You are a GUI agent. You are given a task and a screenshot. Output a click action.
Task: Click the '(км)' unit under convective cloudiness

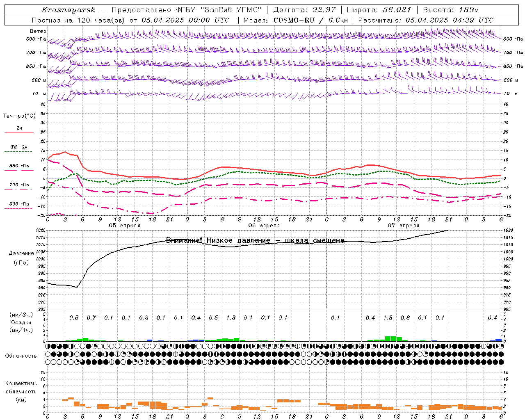(21, 399)
